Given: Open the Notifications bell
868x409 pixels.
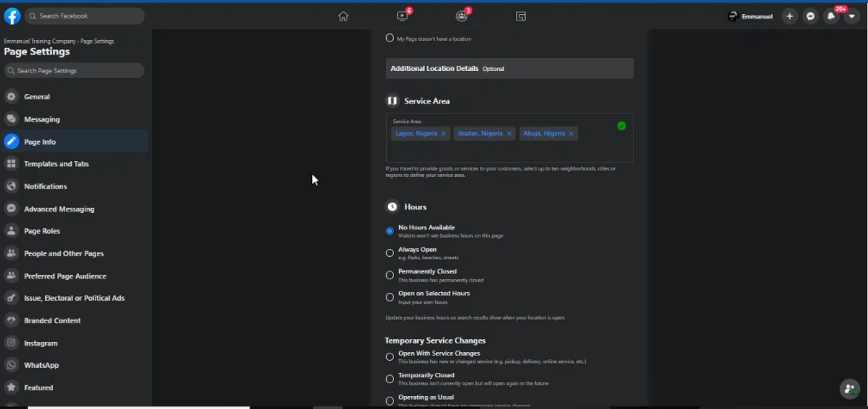Looking at the screenshot, I should (831, 16).
